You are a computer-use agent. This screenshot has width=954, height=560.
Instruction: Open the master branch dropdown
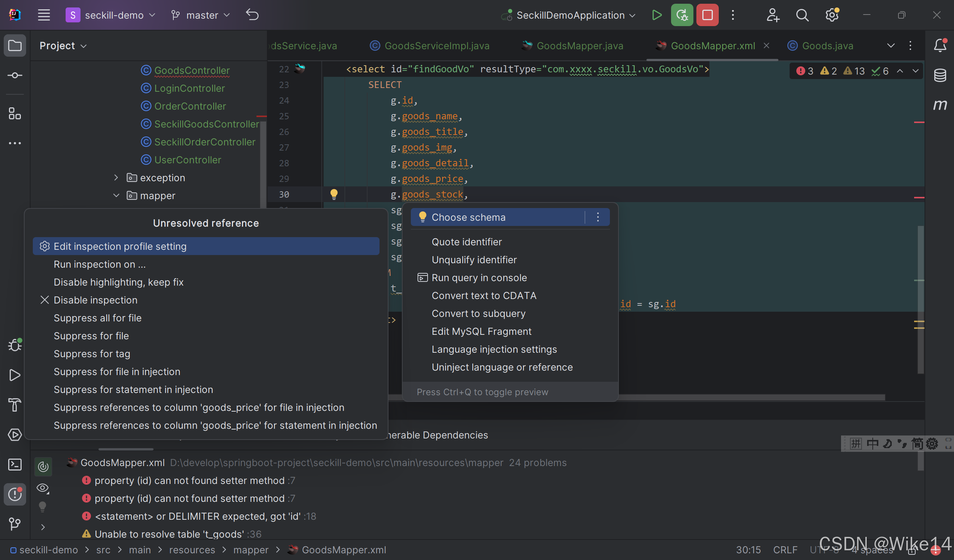(201, 15)
